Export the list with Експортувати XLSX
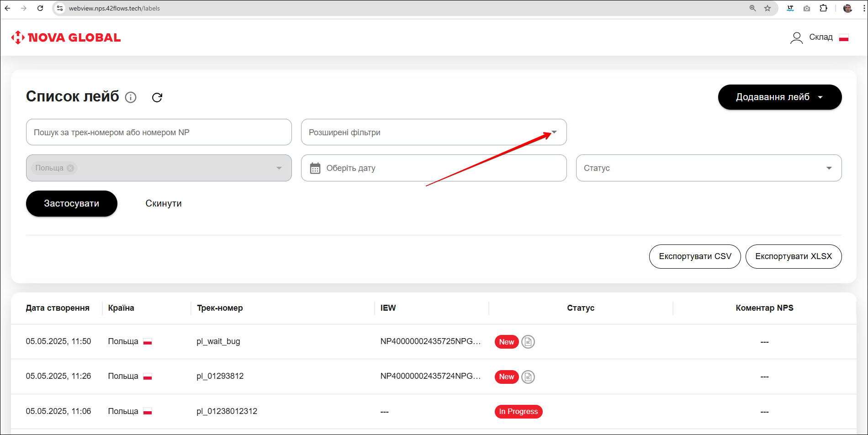868x435 pixels. [793, 256]
